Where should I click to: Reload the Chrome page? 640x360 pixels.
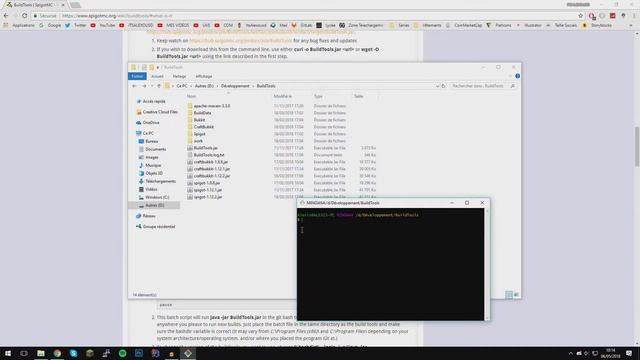tap(24, 16)
